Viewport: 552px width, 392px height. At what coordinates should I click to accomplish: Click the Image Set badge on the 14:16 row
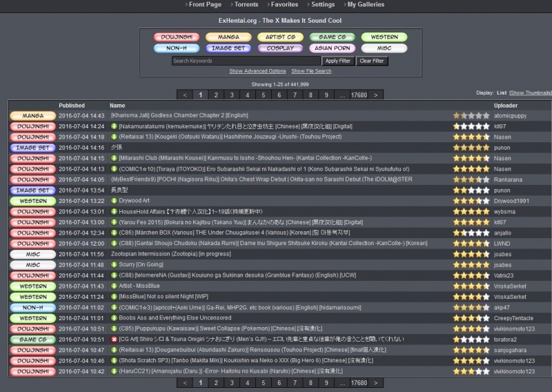(32, 148)
